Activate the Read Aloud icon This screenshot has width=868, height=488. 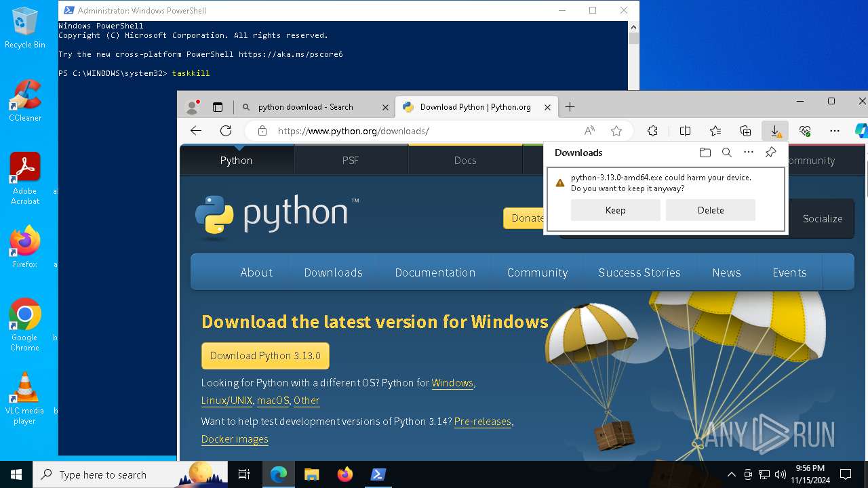(x=589, y=131)
